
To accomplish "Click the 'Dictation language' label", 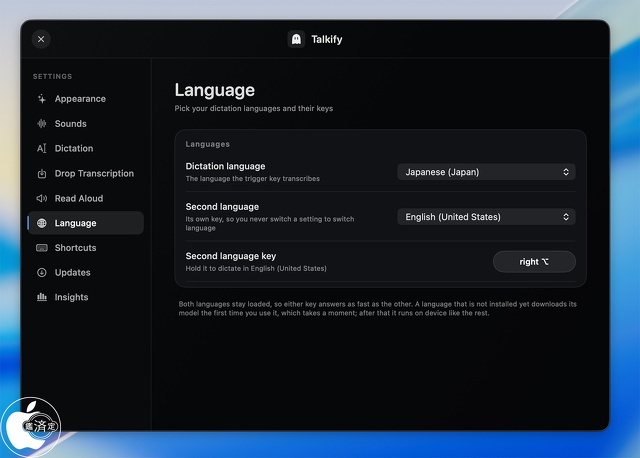I will point(225,166).
